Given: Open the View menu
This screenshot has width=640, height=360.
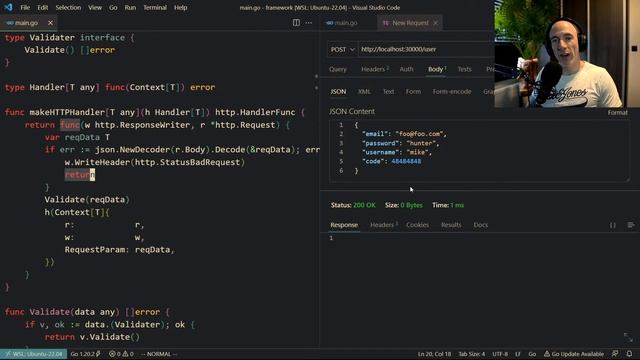Looking at the screenshot, I should 95,7.
